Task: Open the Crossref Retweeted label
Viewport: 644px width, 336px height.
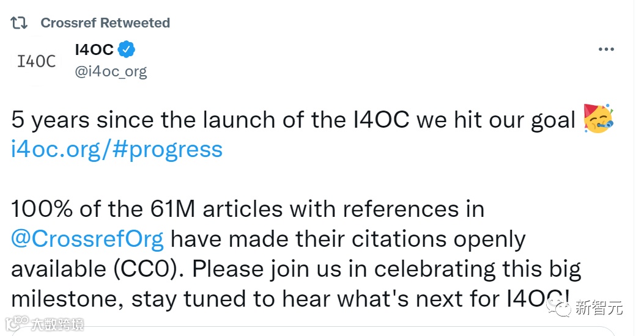Action: pos(105,23)
